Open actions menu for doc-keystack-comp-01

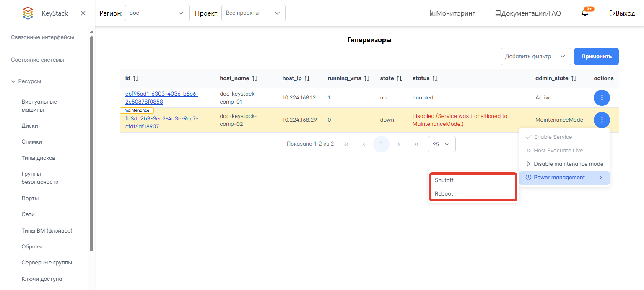(x=602, y=98)
